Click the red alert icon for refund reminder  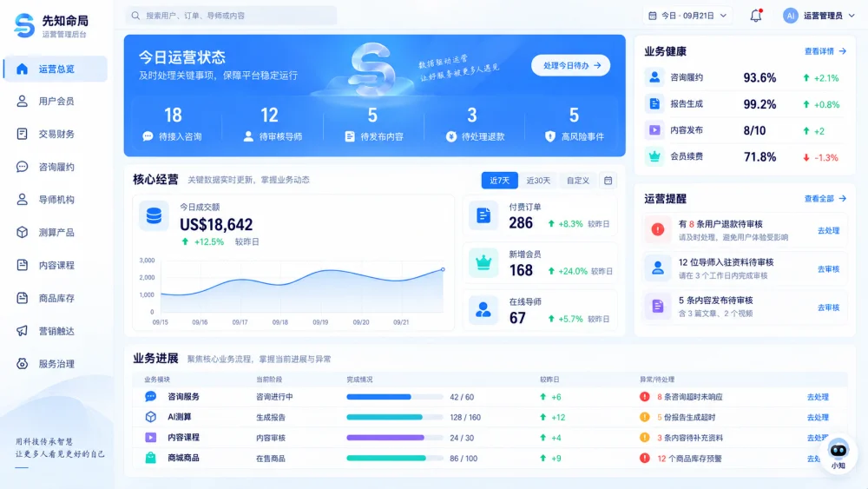[x=658, y=230]
